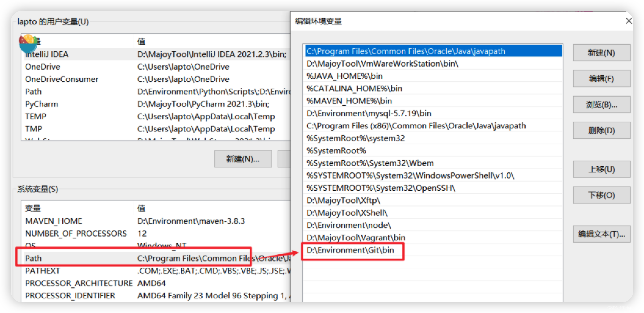This screenshot has height=313, width=644.
Task: Click the 上移(U) move up button
Action: (x=601, y=169)
